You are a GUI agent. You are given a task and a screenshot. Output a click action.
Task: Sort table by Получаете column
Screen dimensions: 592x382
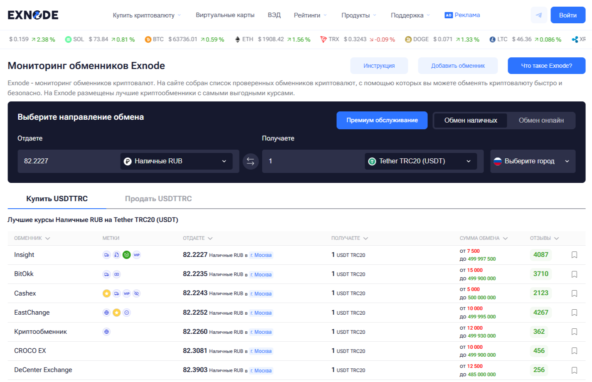350,238
